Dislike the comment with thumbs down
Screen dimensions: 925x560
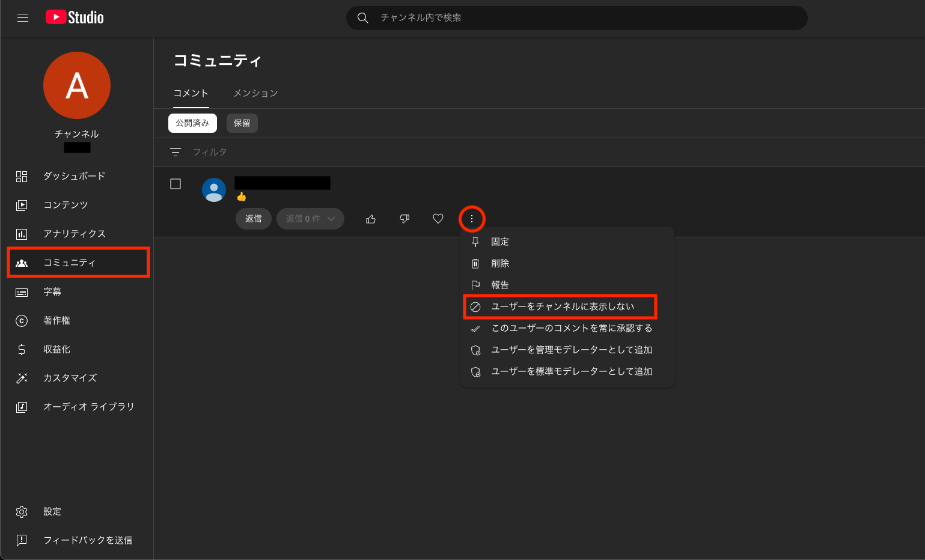(x=404, y=219)
